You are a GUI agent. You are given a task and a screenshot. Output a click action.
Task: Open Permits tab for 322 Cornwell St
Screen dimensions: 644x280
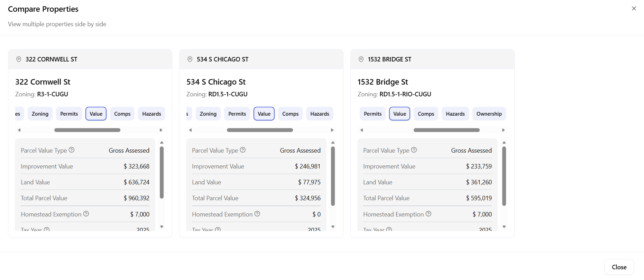pyautogui.click(x=69, y=114)
